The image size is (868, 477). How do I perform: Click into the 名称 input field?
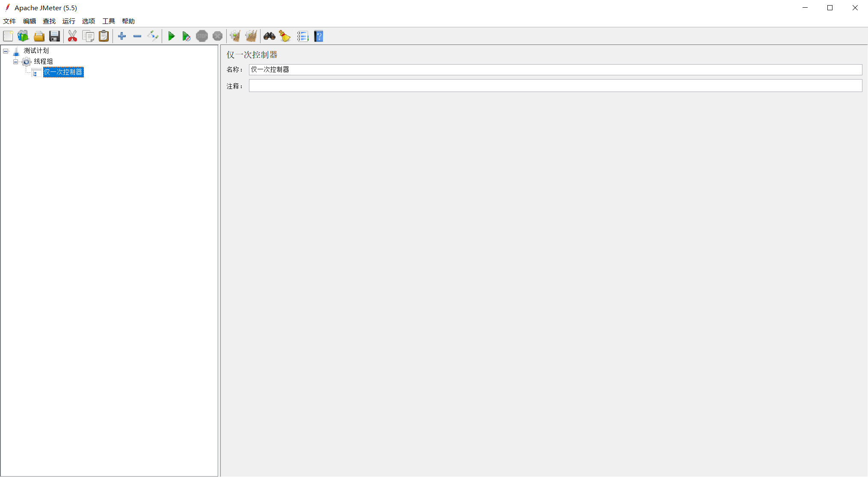555,70
